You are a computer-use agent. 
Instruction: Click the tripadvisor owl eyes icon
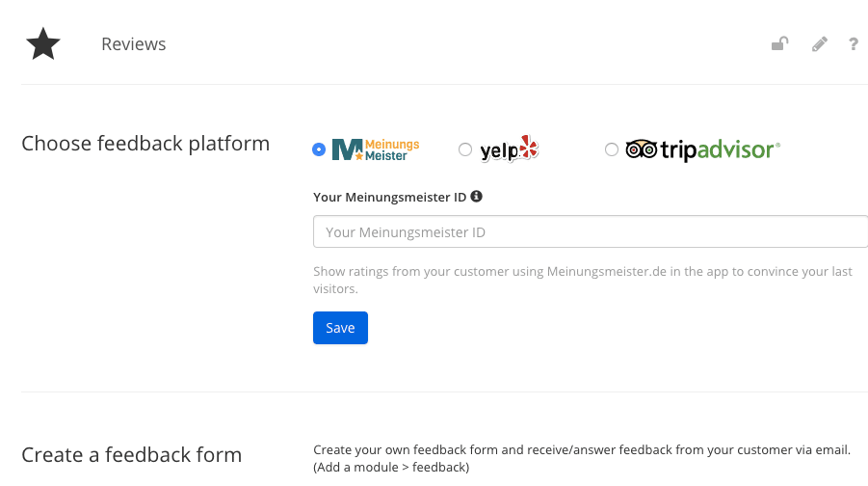(x=641, y=149)
